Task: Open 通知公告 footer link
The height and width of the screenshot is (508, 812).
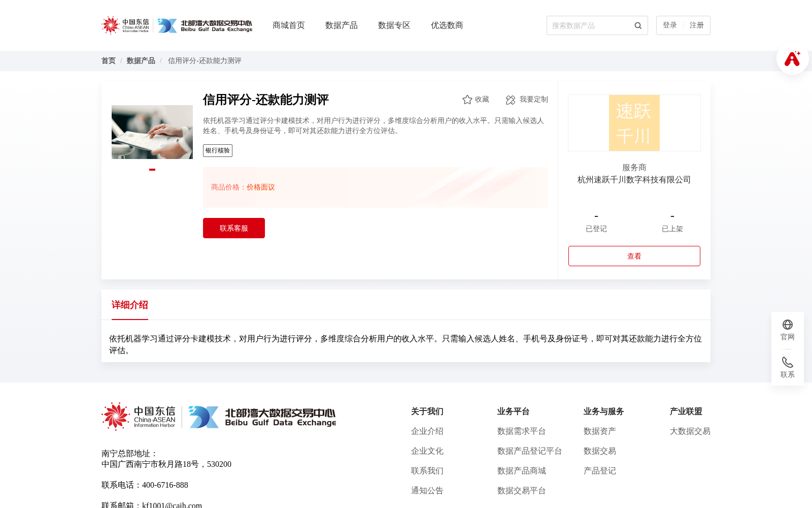Action: (427, 491)
